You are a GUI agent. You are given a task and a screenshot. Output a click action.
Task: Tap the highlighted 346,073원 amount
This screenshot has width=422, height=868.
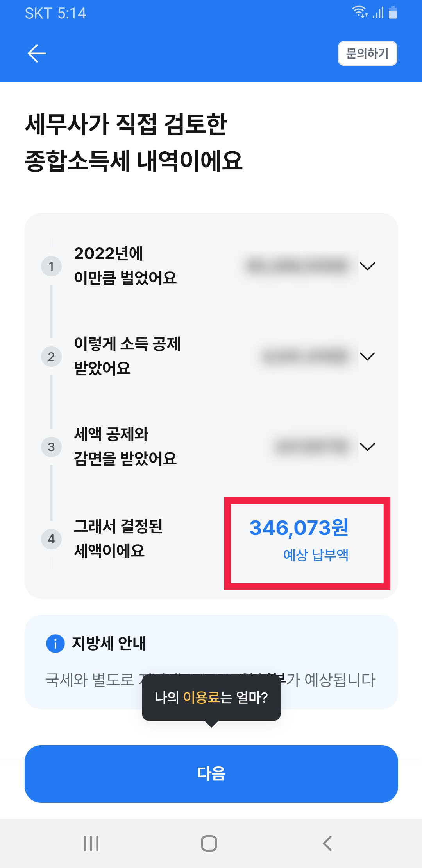tap(300, 528)
